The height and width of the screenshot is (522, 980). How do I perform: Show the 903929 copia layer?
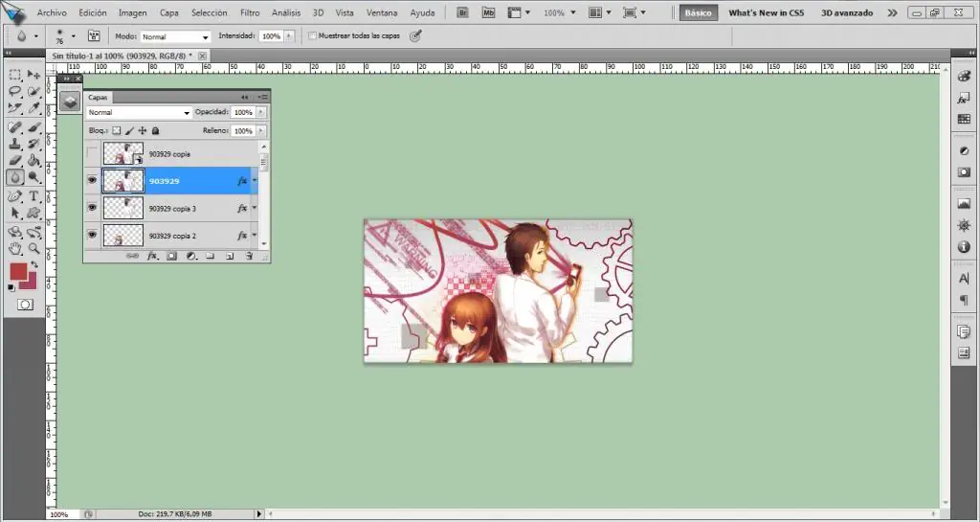point(93,153)
